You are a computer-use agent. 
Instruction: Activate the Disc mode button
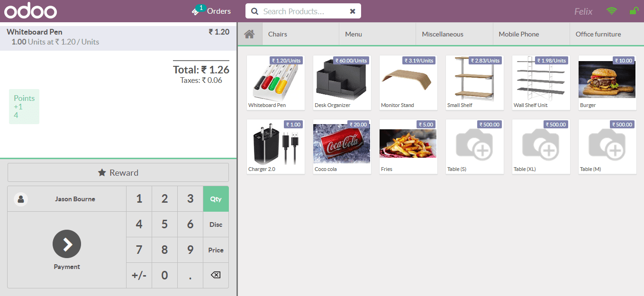tap(216, 224)
